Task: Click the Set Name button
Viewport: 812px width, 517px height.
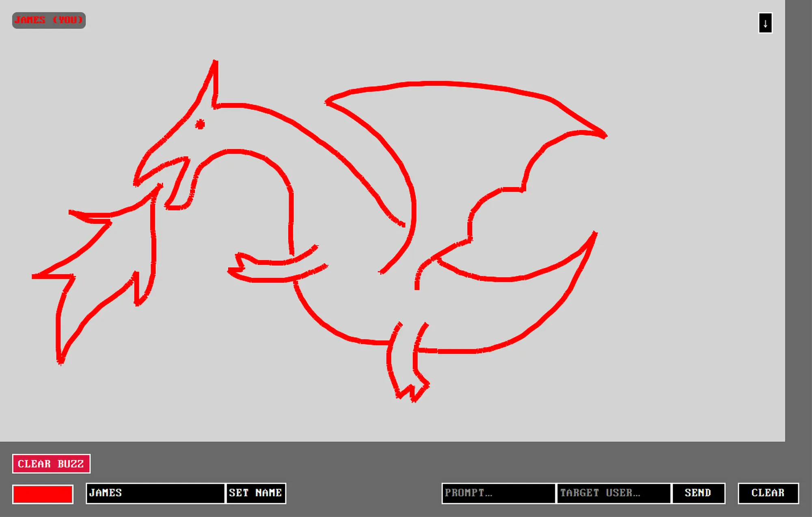Action: tap(255, 493)
